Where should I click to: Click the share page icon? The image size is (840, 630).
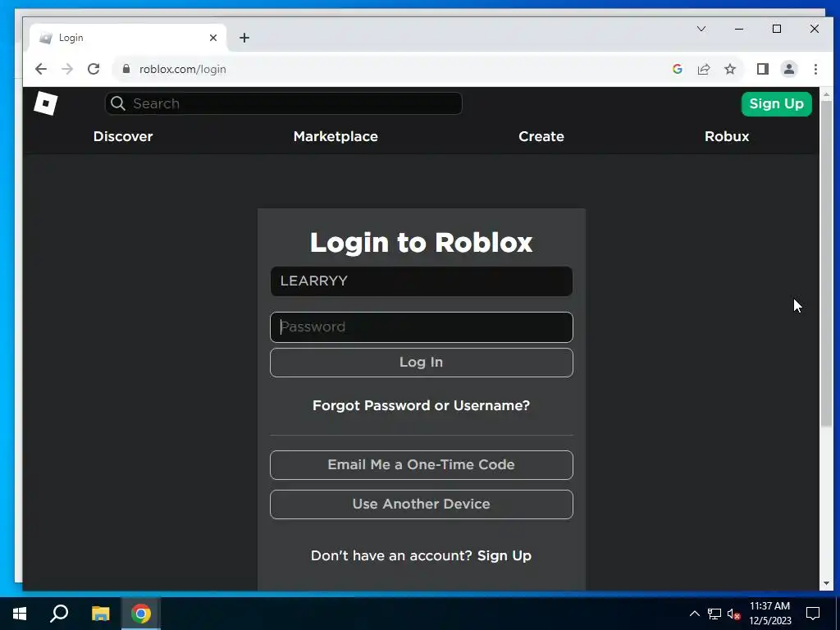coord(703,69)
